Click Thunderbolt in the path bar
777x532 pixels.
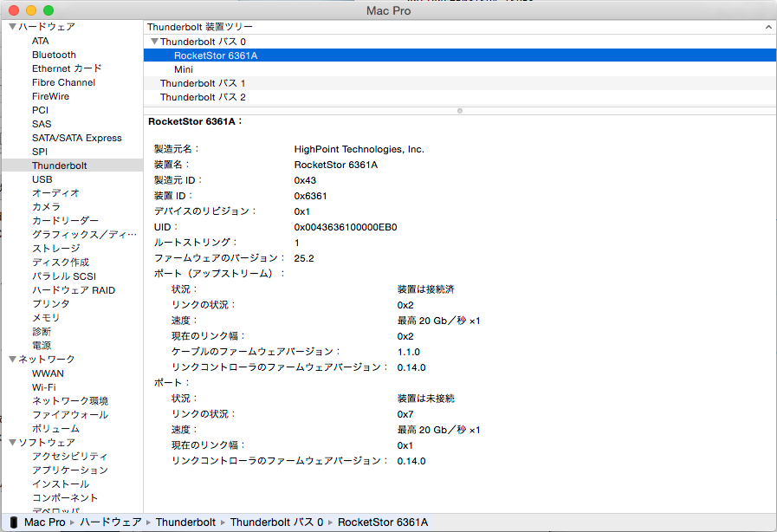tap(185, 522)
